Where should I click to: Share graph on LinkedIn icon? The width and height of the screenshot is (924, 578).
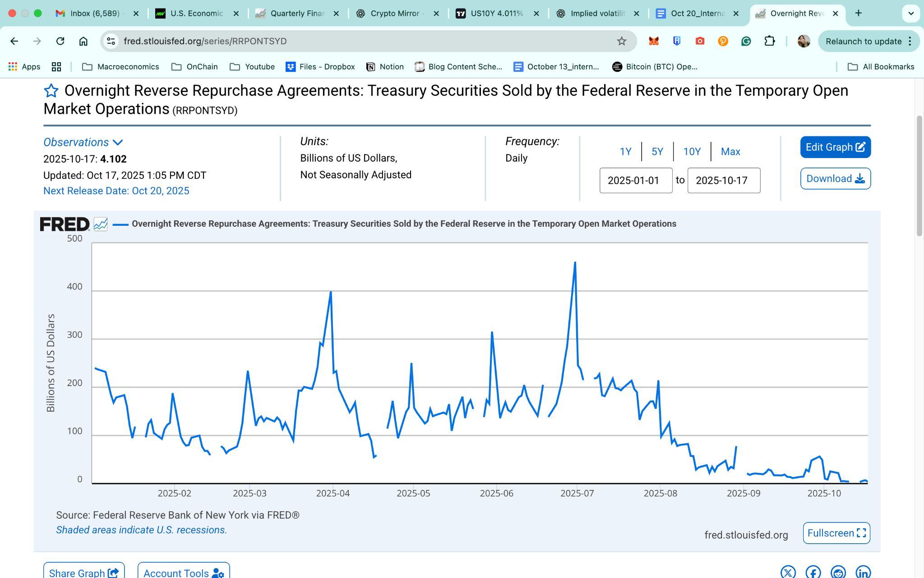click(863, 573)
